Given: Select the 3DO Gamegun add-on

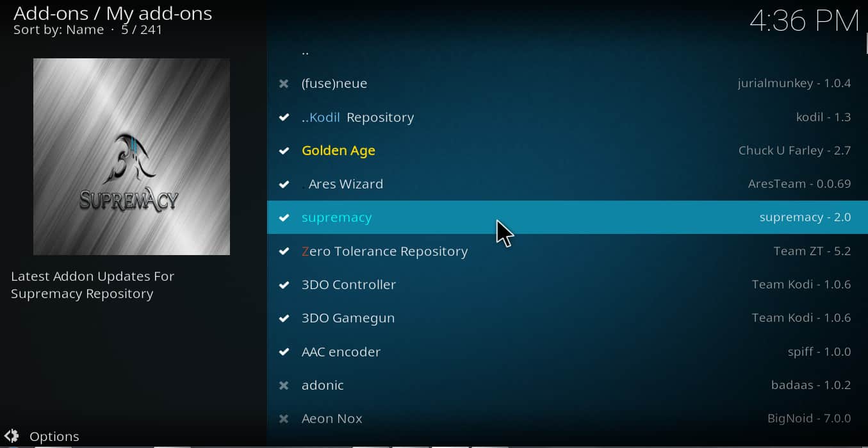Looking at the screenshot, I should point(568,318).
